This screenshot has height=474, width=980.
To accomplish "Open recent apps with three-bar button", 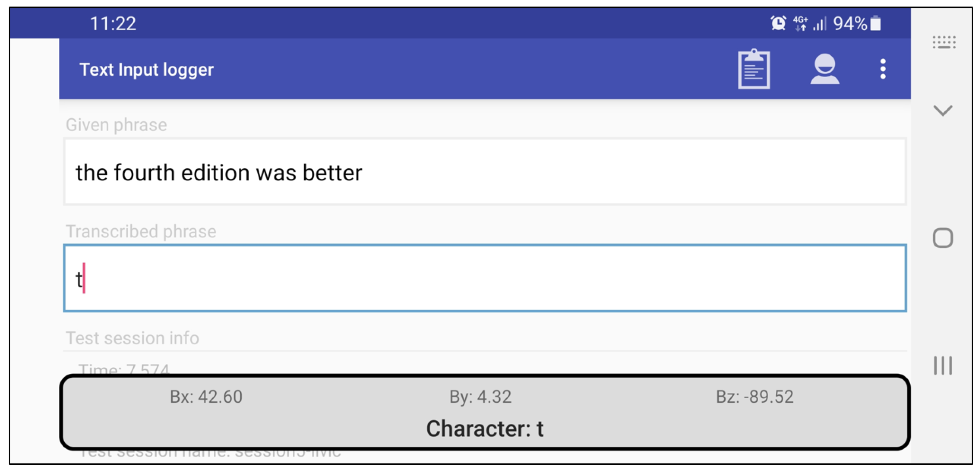I will click(943, 365).
